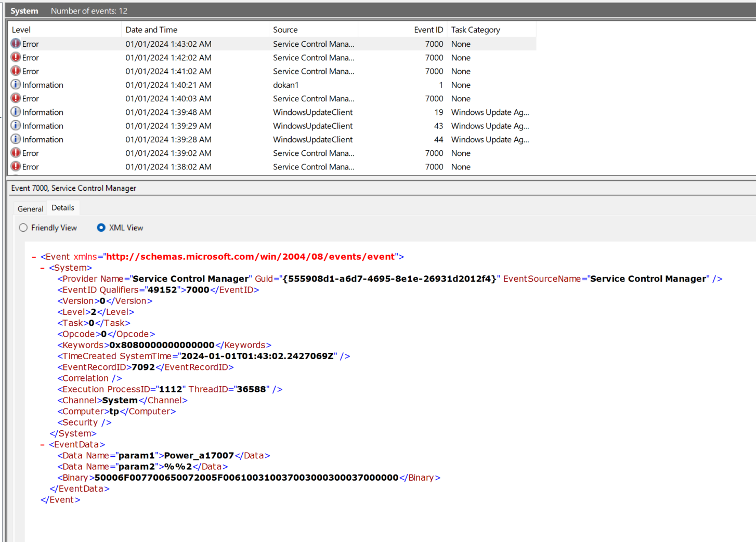Select the 01/01/2024 1:39:28 AM date cell

(168, 139)
